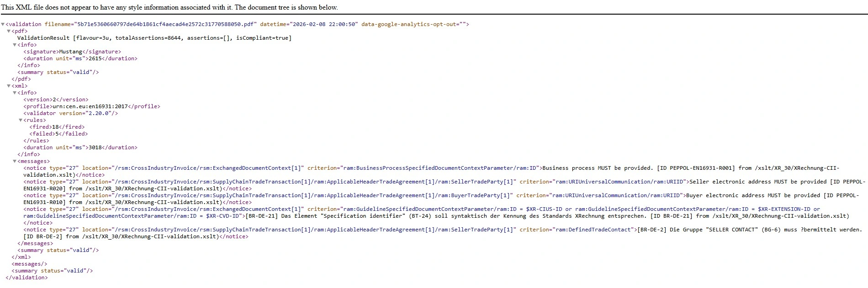Image resolution: width=868 pixels, height=288 pixels.
Task: Click the failed rules count 5
Action: click(57, 134)
